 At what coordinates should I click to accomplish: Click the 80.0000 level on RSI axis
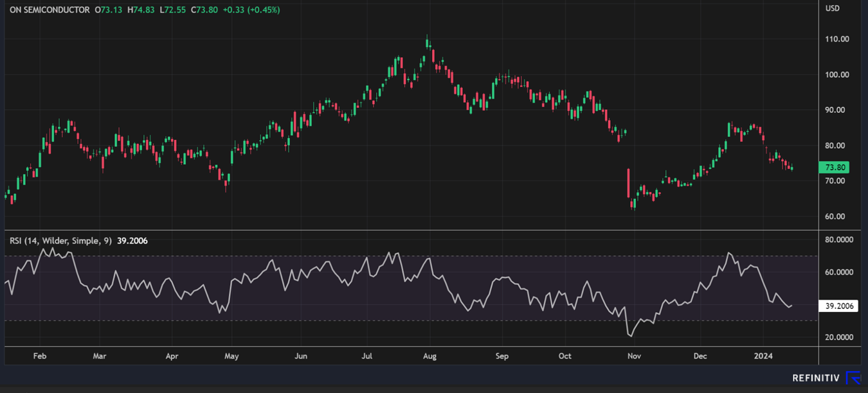[839, 240]
